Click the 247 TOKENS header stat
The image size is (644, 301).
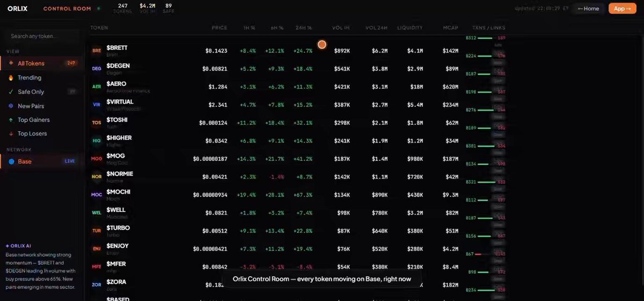click(122, 8)
